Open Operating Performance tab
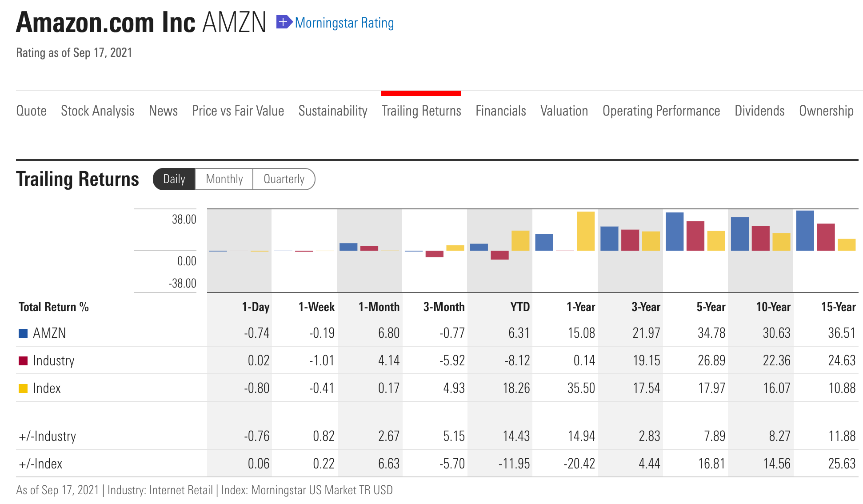This screenshot has height=504, width=863. point(661,111)
